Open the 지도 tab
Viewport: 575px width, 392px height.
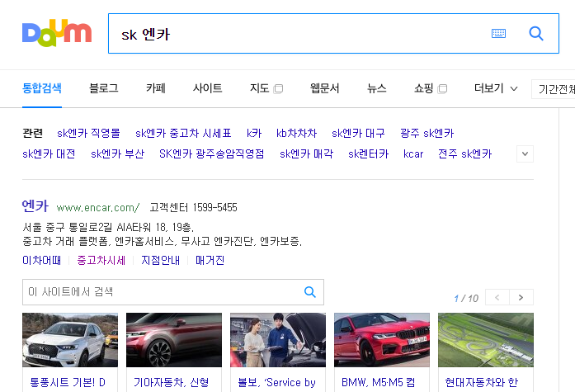[x=260, y=88]
